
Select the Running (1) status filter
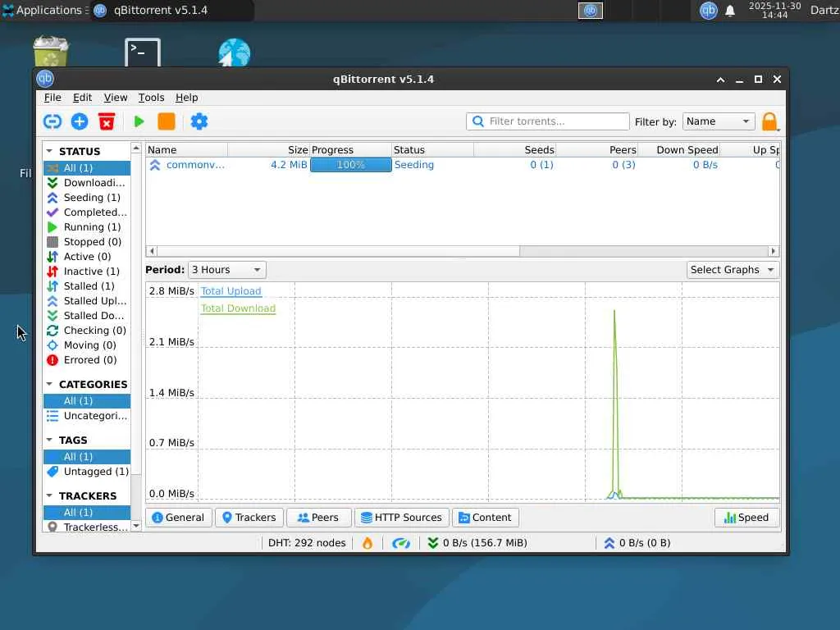(x=87, y=227)
